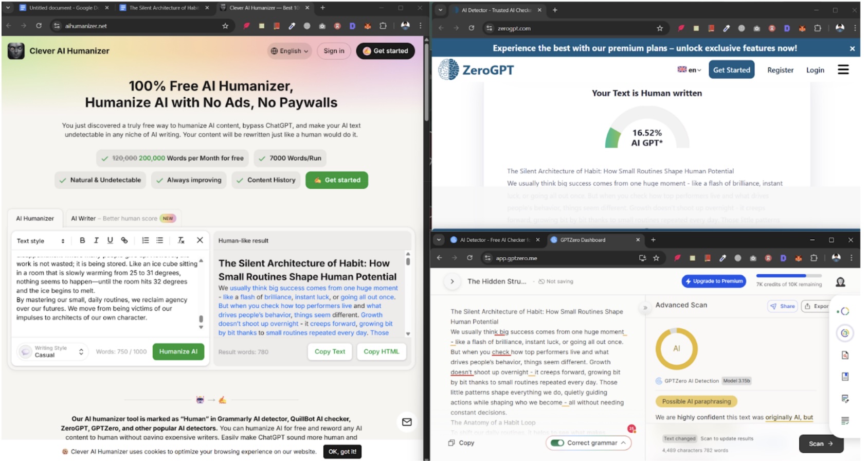
Task: Click ZeroGPT Login link
Action: point(815,70)
